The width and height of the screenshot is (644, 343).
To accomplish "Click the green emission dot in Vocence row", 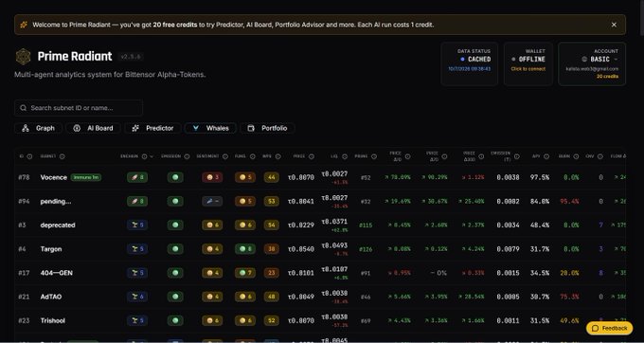I will pyautogui.click(x=175, y=177).
